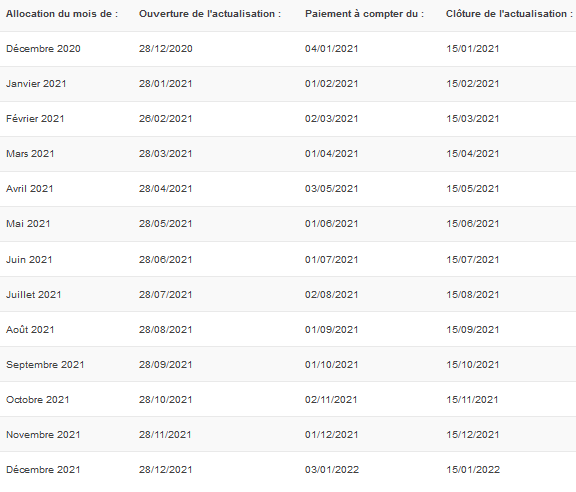Select the 'Décembre 2021' row label
Image resolution: width=576 pixels, height=492 pixels.
click(x=43, y=470)
